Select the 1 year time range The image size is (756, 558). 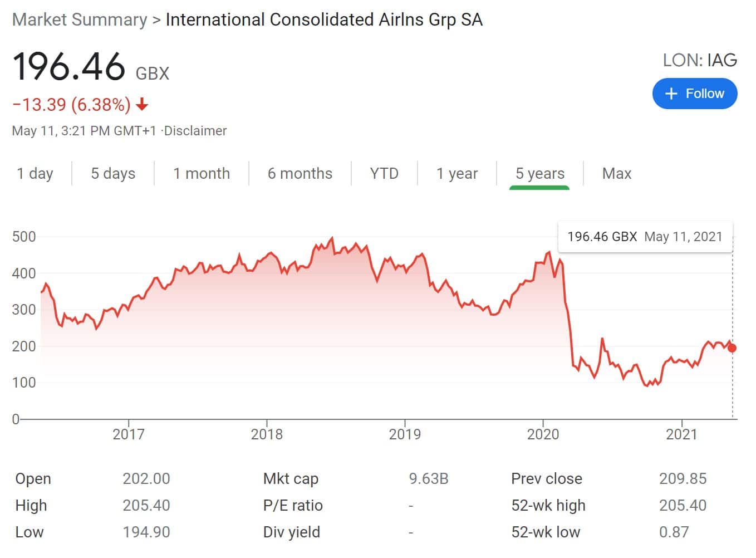click(x=457, y=173)
